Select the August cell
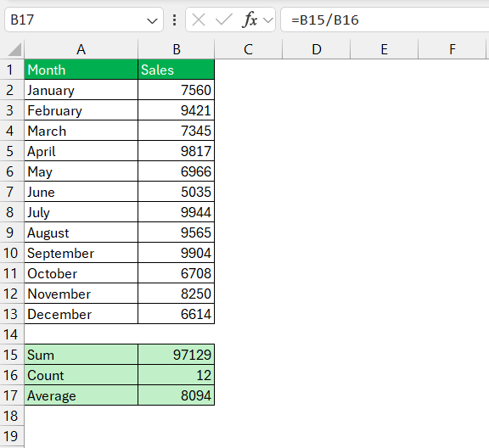489x448 pixels. click(81, 232)
